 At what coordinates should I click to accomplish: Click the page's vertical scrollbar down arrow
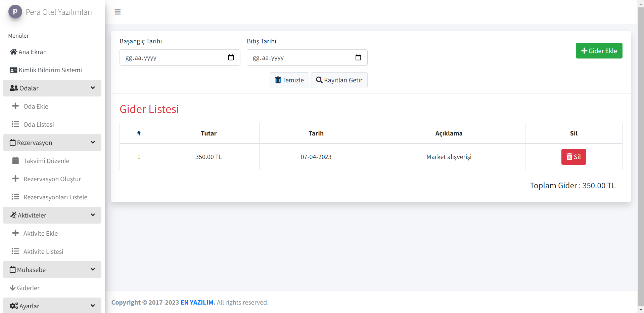coord(641,310)
